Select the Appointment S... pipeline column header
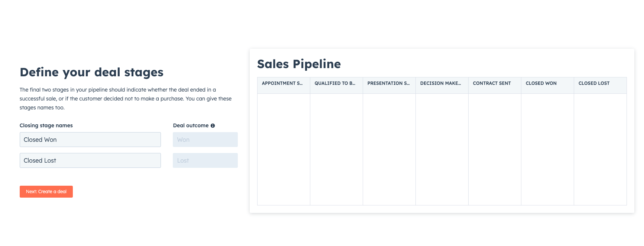Image resolution: width=644 pixels, height=246 pixels. (282, 83)
